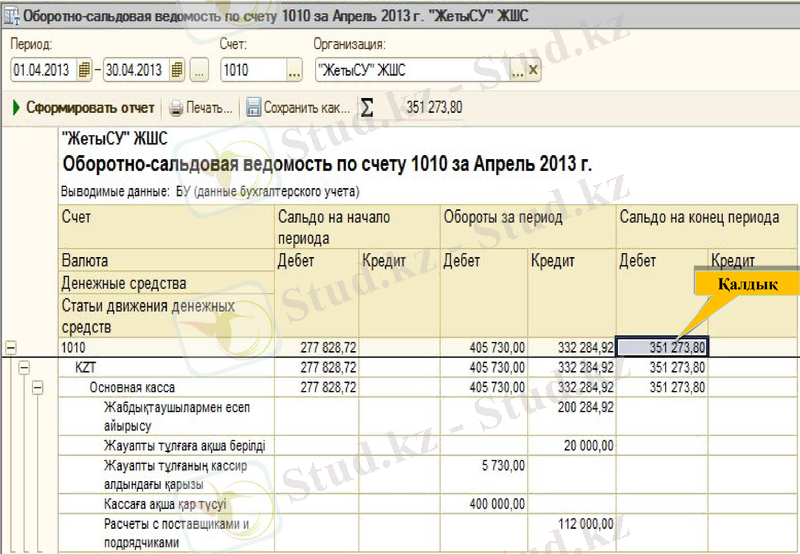Image resolution: width=800 pixels, height=554 pixels.
Task: Click the sigma sum icon
Action: pos(368,107)
